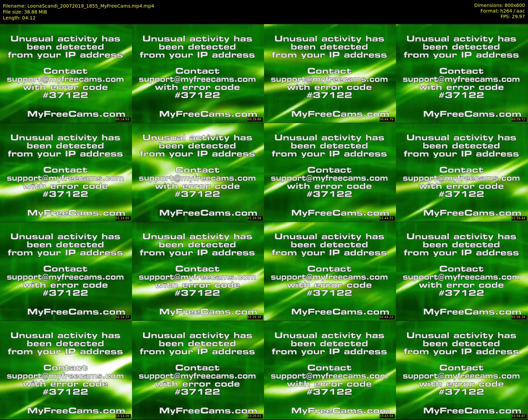Click the 'Length: 04:12' text
The image size is (528, 420).
[x=19, y=18]
